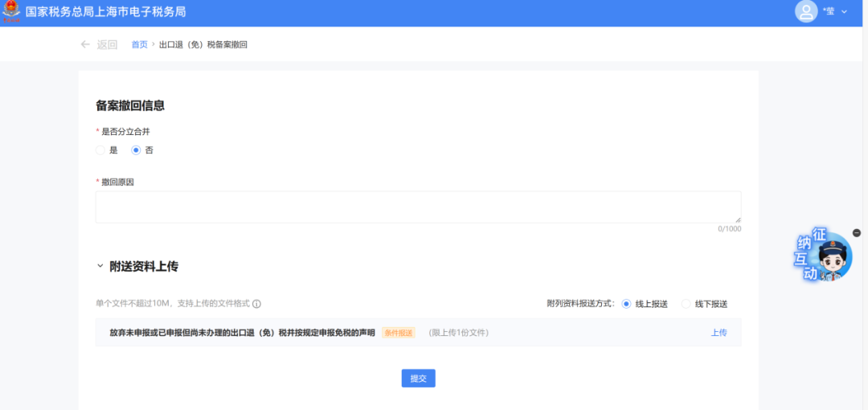
Task: Click the 出口退（免）税备案撤回 breadcrumb item
Action: click(203, 45)
